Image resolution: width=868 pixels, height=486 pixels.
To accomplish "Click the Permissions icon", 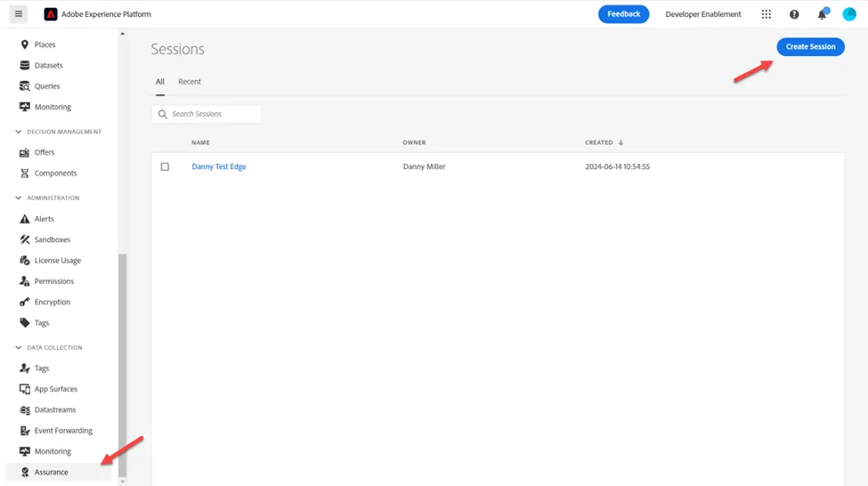I will (x=24, y=281).
